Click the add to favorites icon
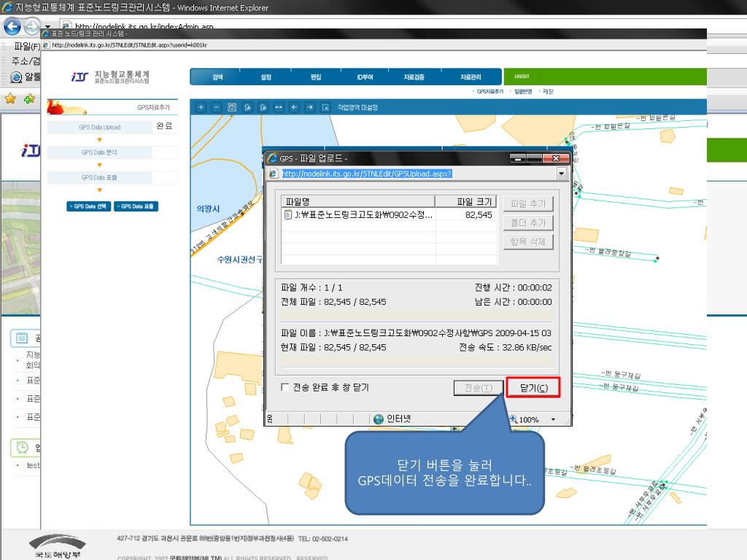This screenshot has width=747, height=560. tap(29, 98)
